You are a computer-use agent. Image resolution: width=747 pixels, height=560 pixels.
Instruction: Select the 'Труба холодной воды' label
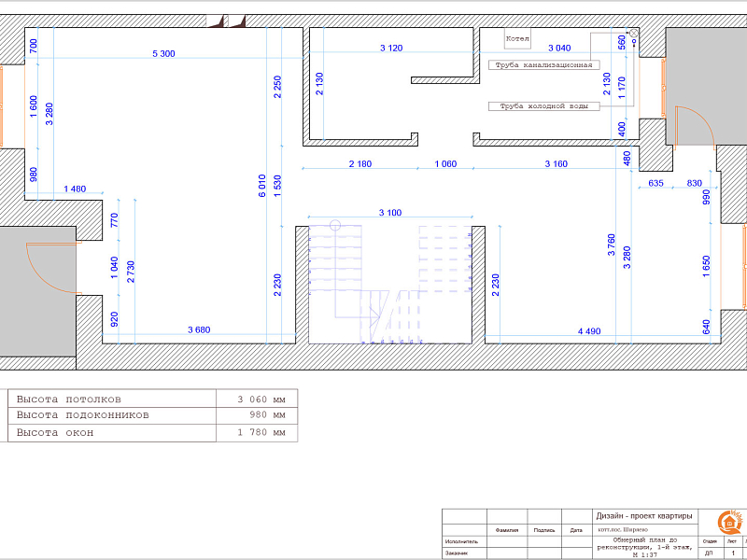point(543,106)
